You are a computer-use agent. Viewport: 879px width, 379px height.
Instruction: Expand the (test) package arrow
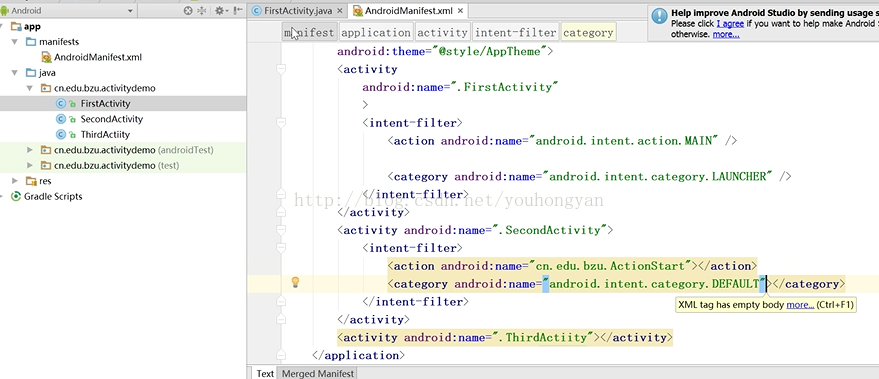click(x=30, y=165)
